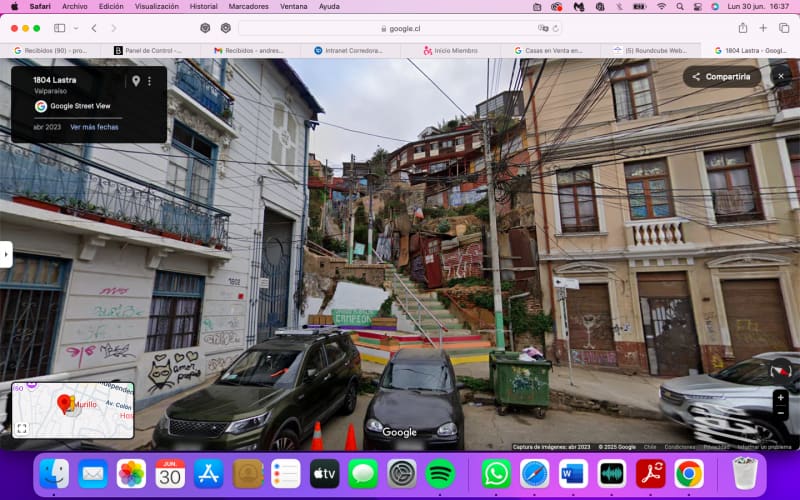The height and width of the screenshot is (500, 800).
Task: Select the '1804 Lastra - Google' tab
Action: (751, 51)
